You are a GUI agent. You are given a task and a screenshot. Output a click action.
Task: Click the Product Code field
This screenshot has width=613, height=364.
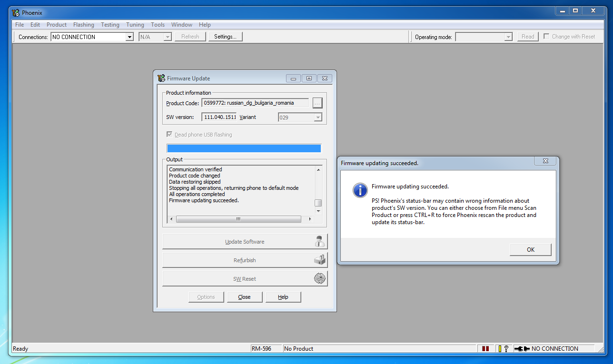click(255, 103)
